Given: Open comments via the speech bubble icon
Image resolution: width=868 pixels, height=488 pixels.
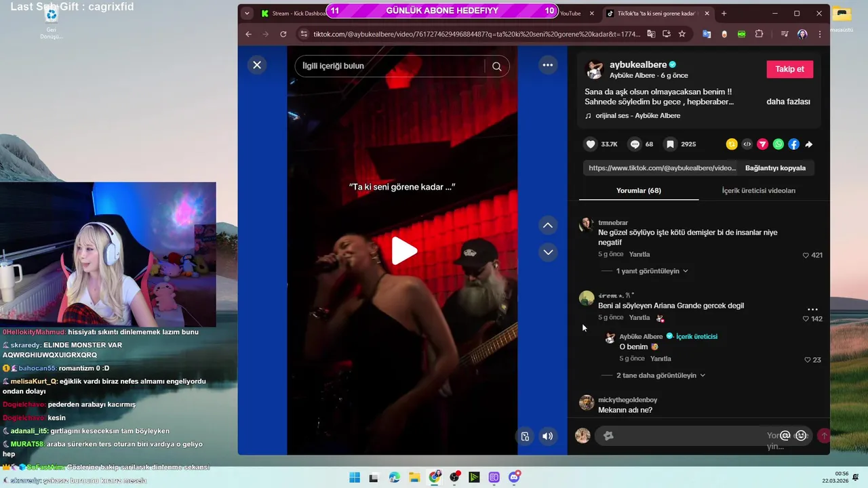Looking at the screenshot, I should pyautogui.click(x=635, y=144).
